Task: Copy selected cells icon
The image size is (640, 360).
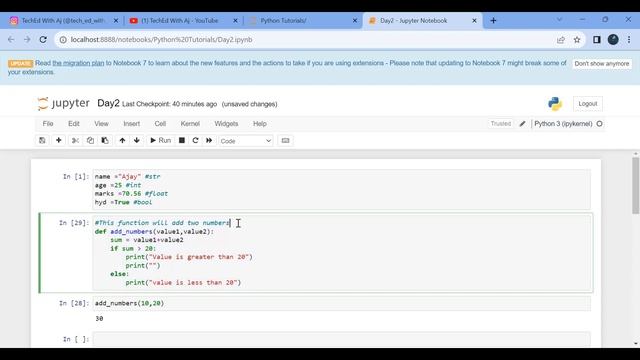Action: pyautogui.click(x=90, y=140)
